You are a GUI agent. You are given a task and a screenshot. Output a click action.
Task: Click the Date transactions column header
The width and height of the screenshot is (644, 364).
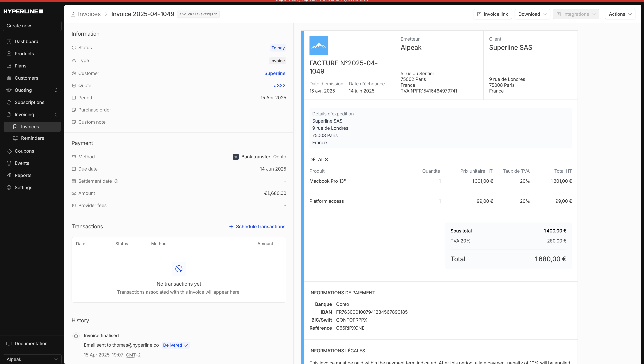pyautogui.click(x=80, y=244)
